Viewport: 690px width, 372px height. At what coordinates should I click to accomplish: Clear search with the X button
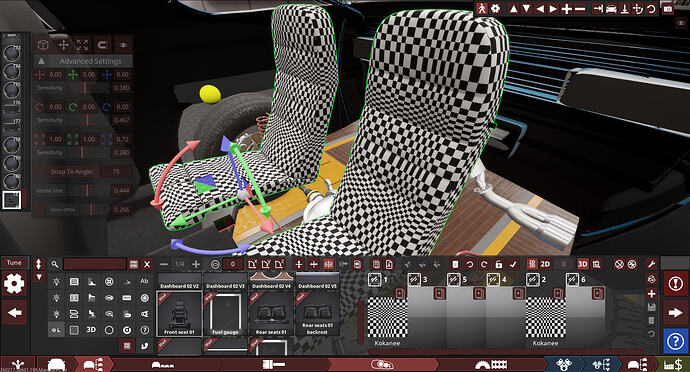(x=147, y=264)
